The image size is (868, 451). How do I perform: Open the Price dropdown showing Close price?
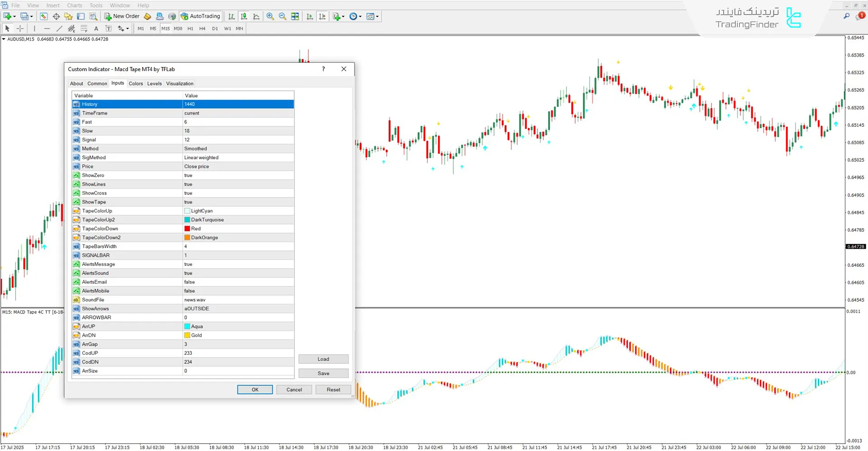click(x=238, y=166)
